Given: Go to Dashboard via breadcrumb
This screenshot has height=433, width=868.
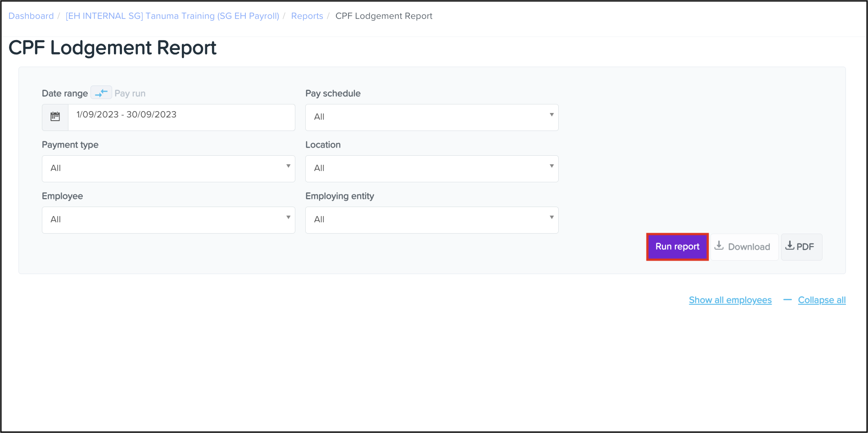Looking at the screenshot, I should (31, 16).
